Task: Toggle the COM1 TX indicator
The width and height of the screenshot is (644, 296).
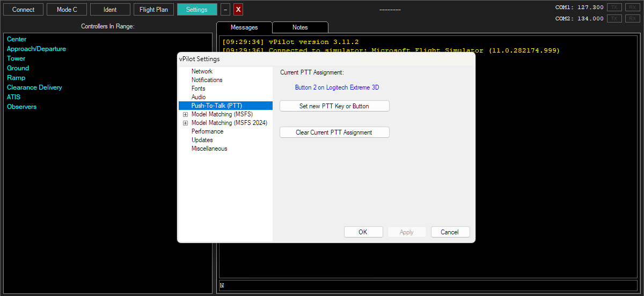Action: pos(614,8)
